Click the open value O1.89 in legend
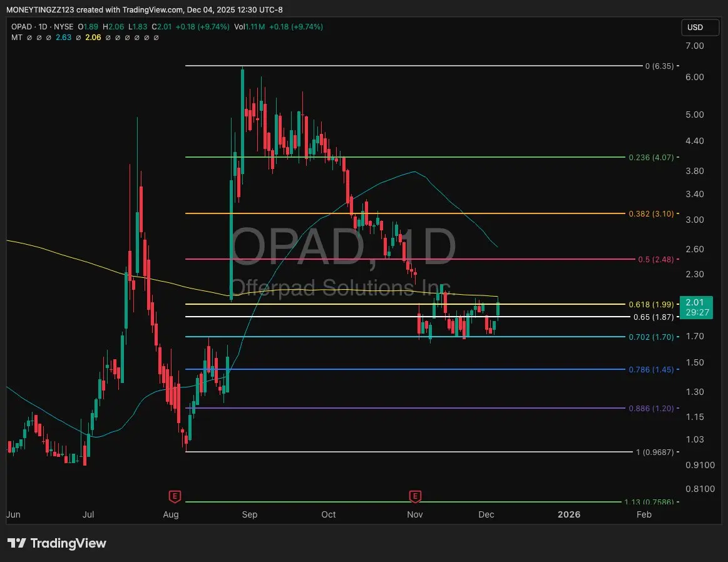Image resolution: width=728 pixels, height=562 pixels. coord(88,27)
